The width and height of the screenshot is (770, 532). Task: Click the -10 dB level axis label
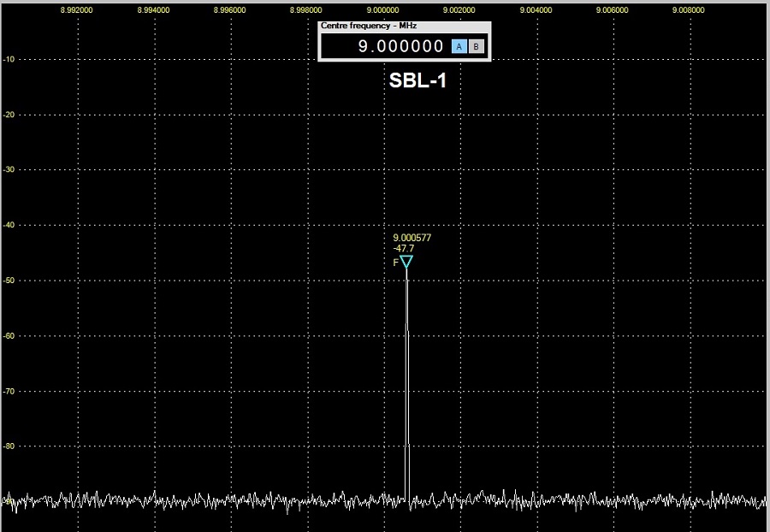tap(10, 59)
